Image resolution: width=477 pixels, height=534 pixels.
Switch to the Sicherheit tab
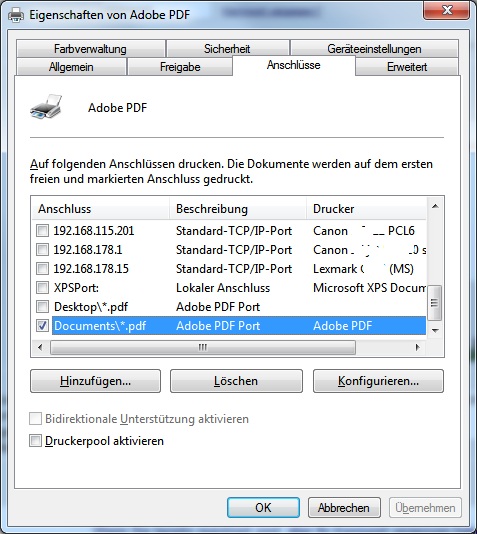(x=227, y=49)
